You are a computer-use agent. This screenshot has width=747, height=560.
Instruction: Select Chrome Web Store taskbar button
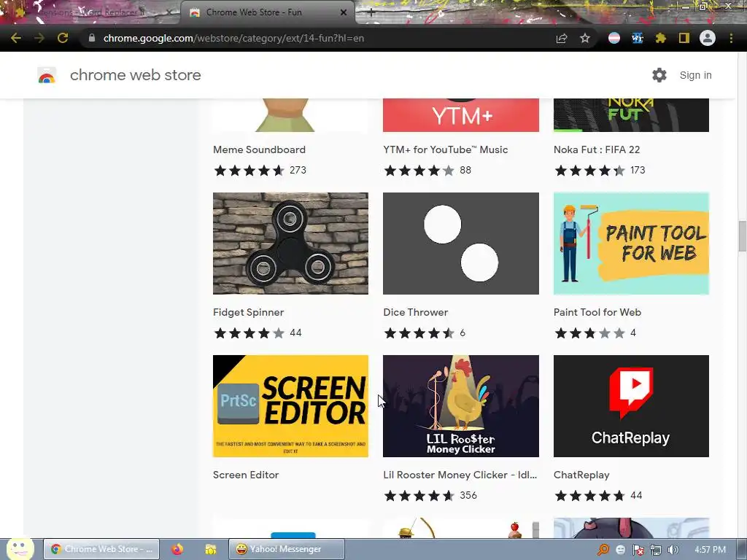click(x=101, y=549)
